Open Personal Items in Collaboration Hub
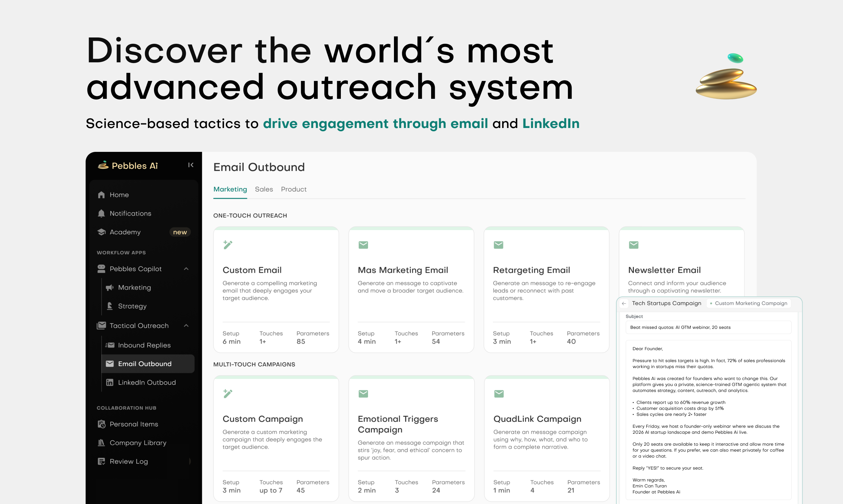 point(134,424)
